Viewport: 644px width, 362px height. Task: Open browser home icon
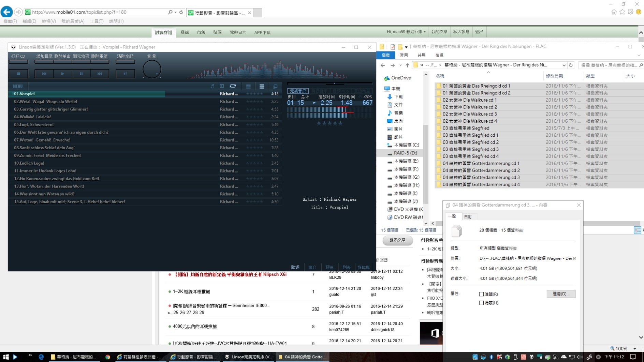[x=614, y=12]
